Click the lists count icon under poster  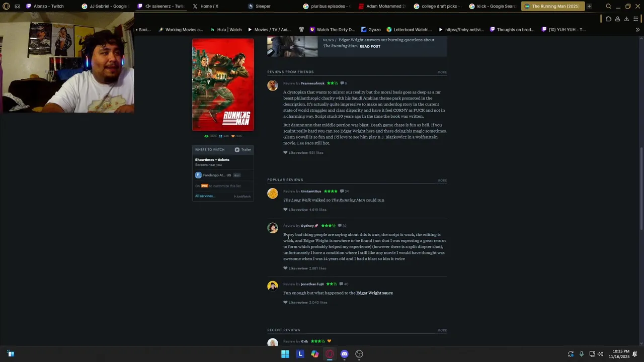224,136
